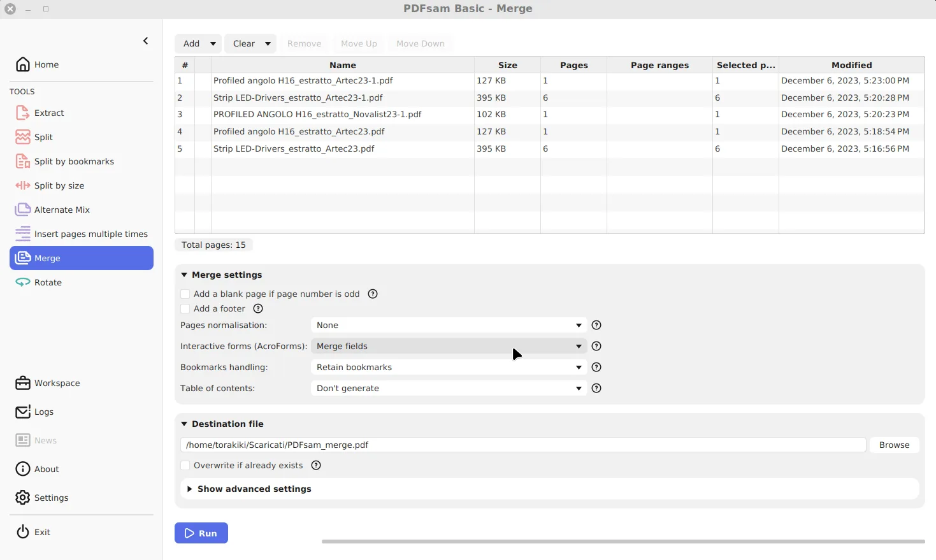
Task: Open the About icon
Action: (23, 469)
